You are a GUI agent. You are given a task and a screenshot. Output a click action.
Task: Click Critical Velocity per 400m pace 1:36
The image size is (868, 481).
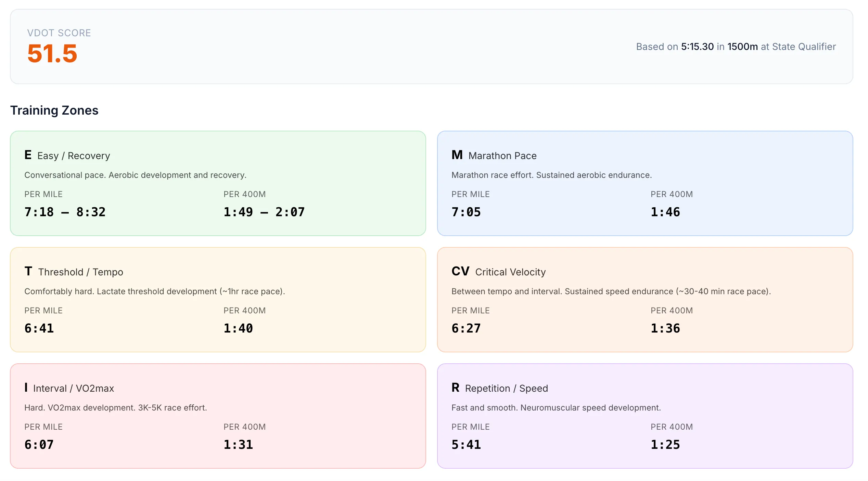pyautogui.click(x=665, y=328)
